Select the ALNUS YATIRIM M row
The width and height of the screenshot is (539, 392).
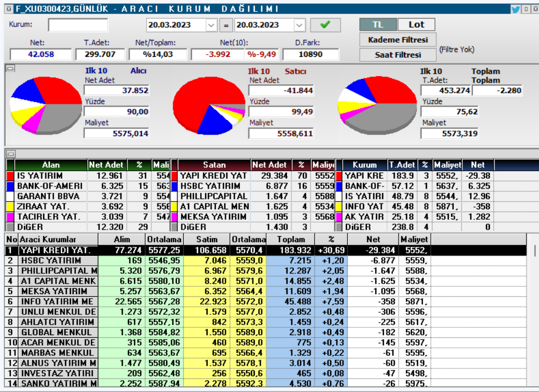point(265,363)
